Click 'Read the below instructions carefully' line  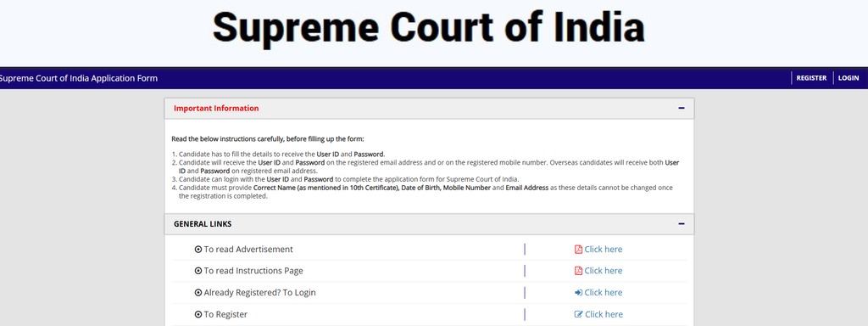coord(268,138)
